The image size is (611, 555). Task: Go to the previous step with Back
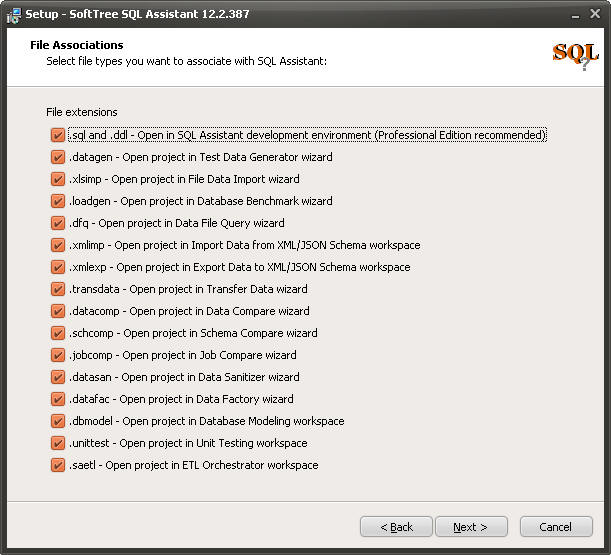pyautogui.click(x=396, y=527)
